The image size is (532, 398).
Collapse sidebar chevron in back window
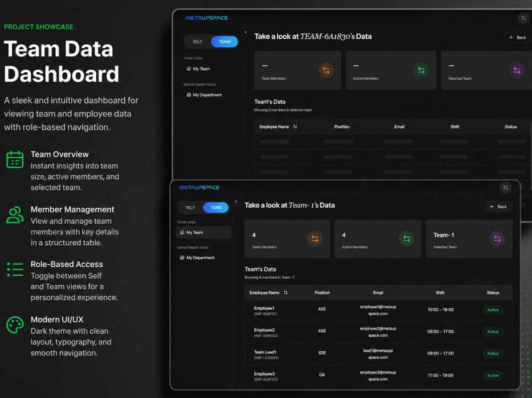coord(245,32)
